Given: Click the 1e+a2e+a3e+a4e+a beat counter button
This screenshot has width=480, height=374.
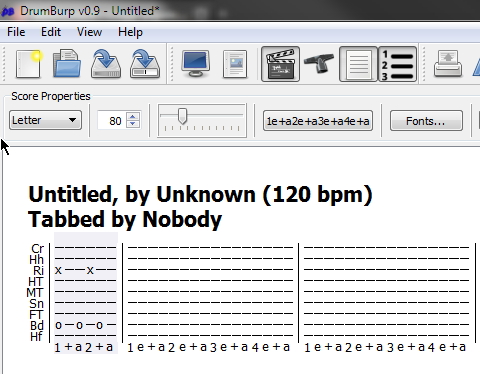Looking at the screenshot, I should click(x=318, y=121).
